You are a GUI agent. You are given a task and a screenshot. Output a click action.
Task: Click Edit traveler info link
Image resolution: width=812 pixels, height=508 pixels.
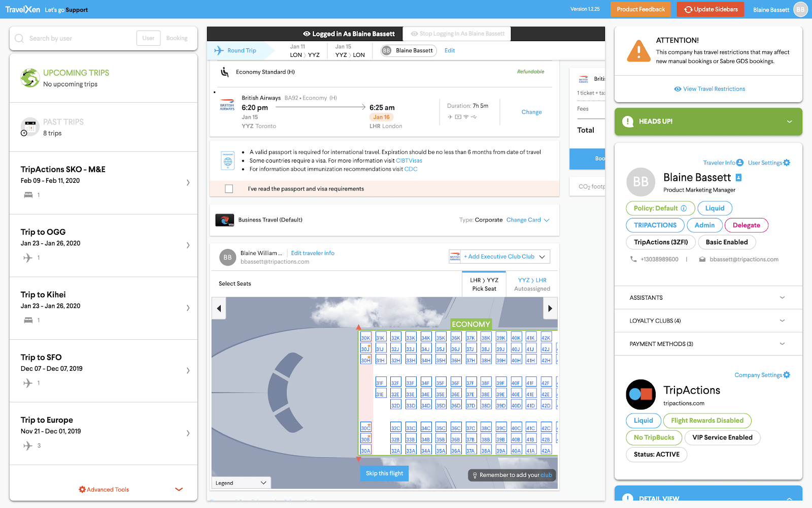[313, 253]
